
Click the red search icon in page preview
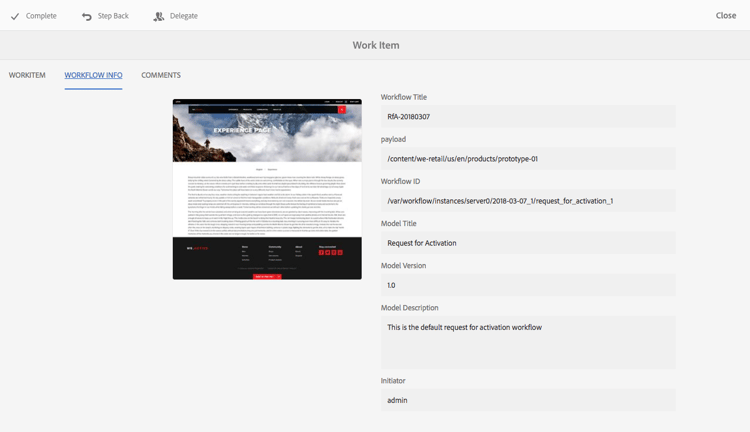click(x=342, y=110)
